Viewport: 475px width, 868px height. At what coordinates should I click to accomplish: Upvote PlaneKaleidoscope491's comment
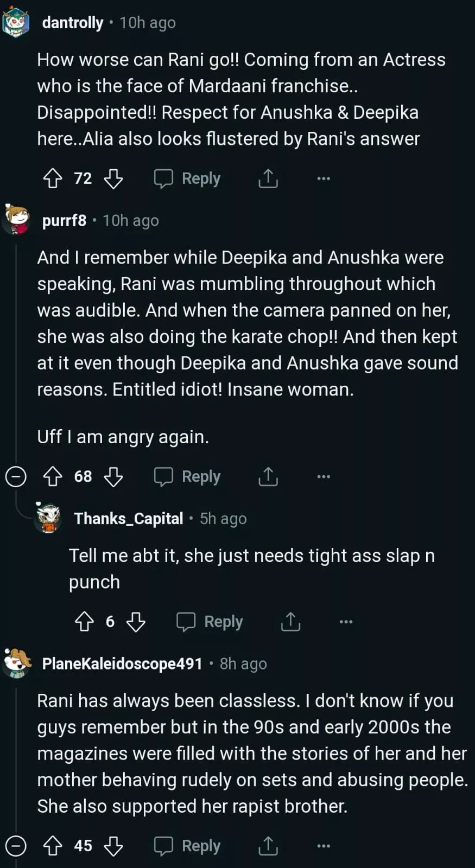[x=53, y=846]
